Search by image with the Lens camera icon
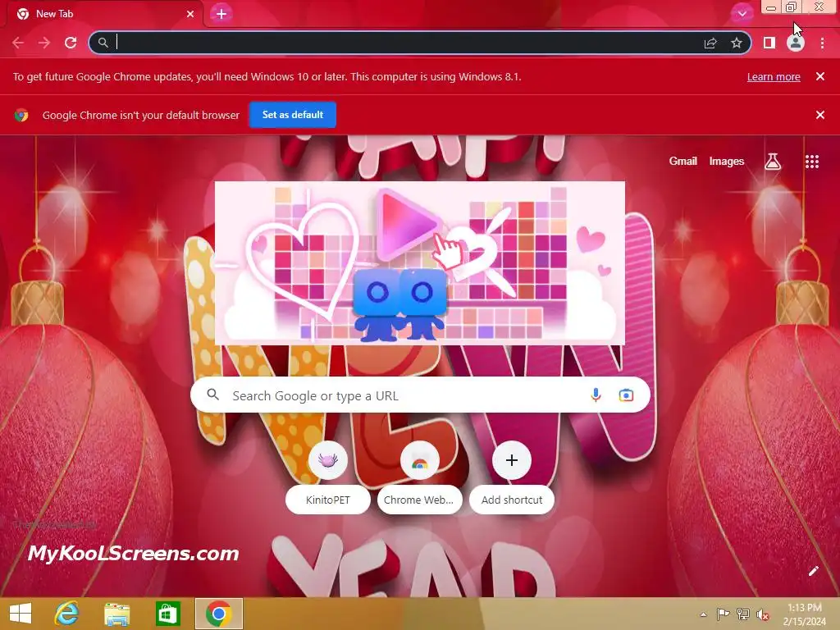Viewport: 840px width, 630px height. (626, 395)
